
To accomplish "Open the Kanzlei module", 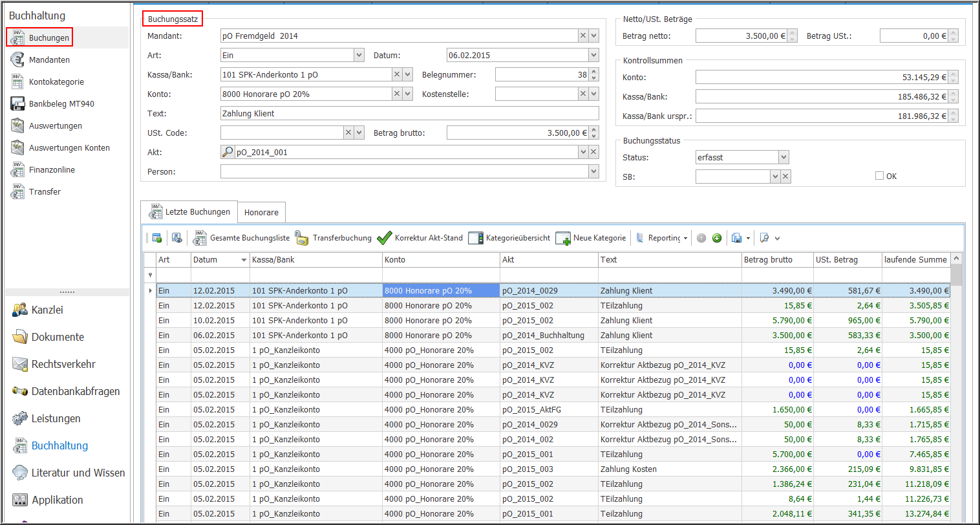I will pyautogui.click(x=47, y=310).
